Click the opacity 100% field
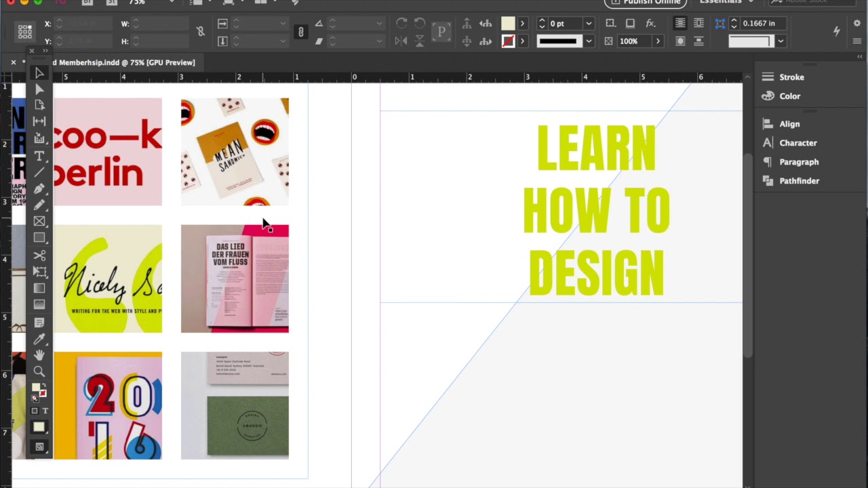Image resolution: width=868 pixels, height=488 pixels. tap(635, 41)
